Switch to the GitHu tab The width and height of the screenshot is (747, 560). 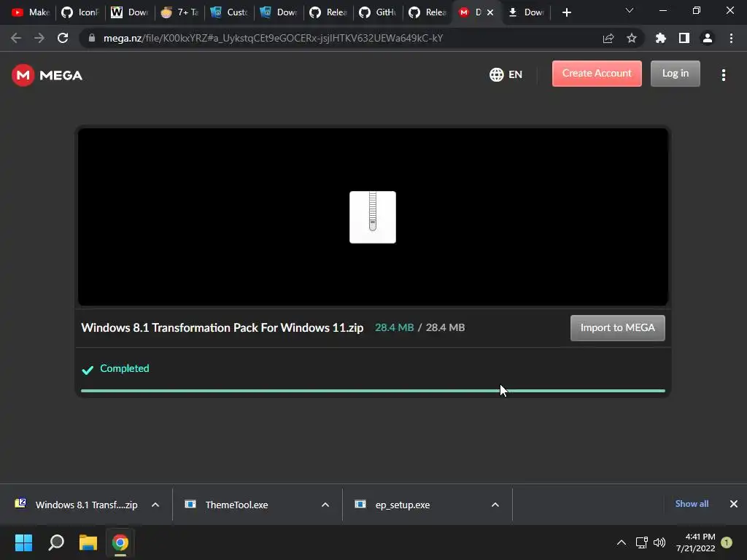click(378, 12)
